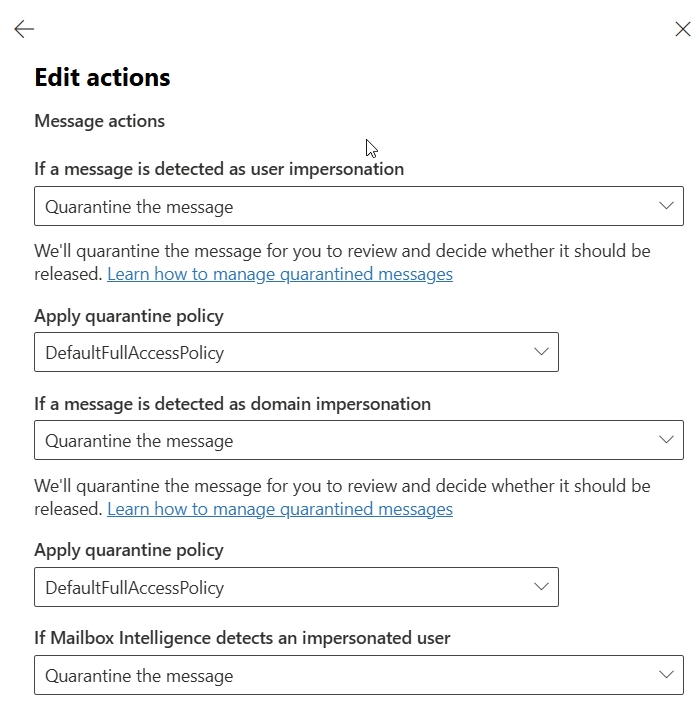Image resolution: width=699 pixels, height=708 pixels.
Task: Click chevron of domain impersonation quarantine policy
Action: click(x=541, y=587)
